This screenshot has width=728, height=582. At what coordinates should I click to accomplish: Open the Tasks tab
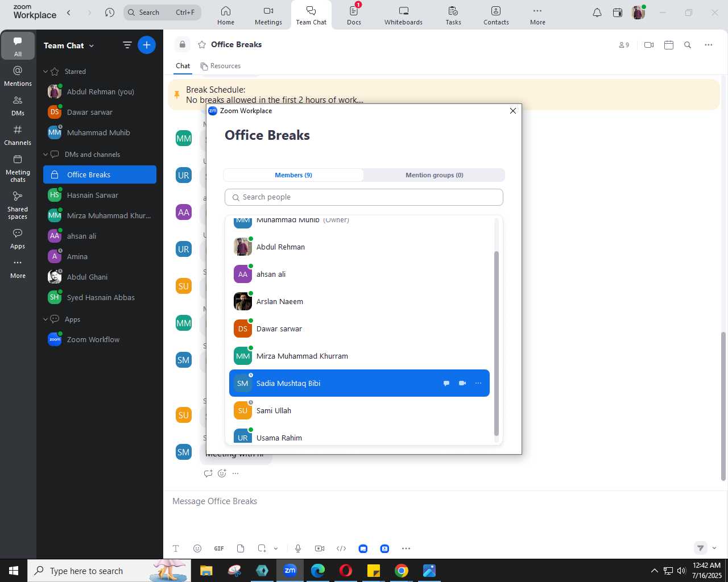click(x=453, y=15)
